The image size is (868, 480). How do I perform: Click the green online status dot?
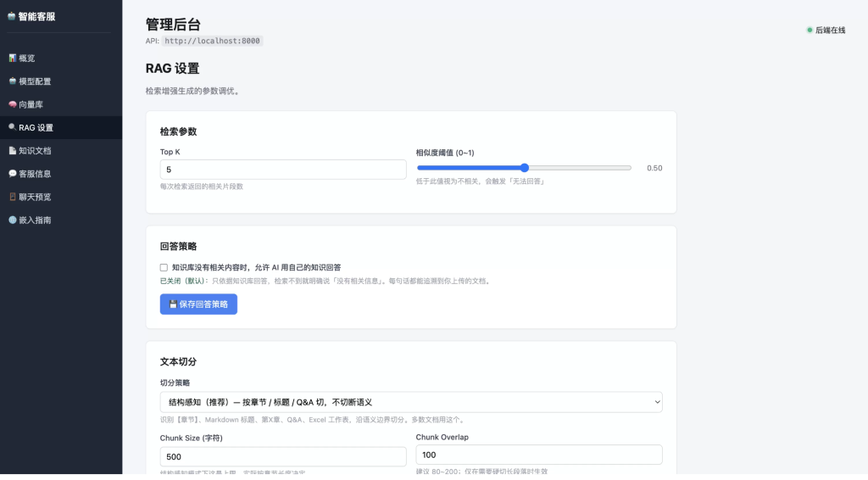point(810,30)
